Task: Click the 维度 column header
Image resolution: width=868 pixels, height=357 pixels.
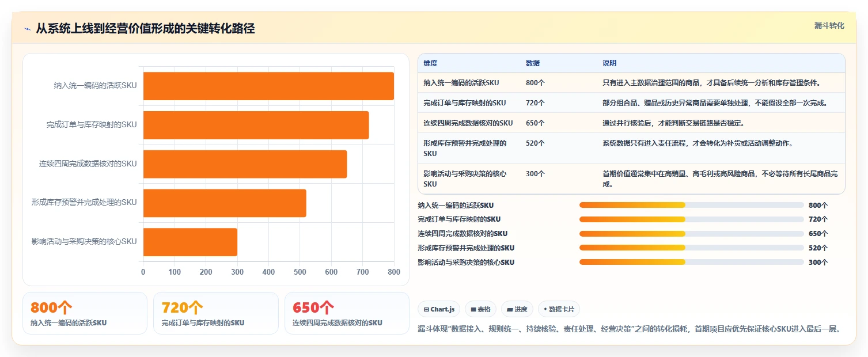Action: 430,63
